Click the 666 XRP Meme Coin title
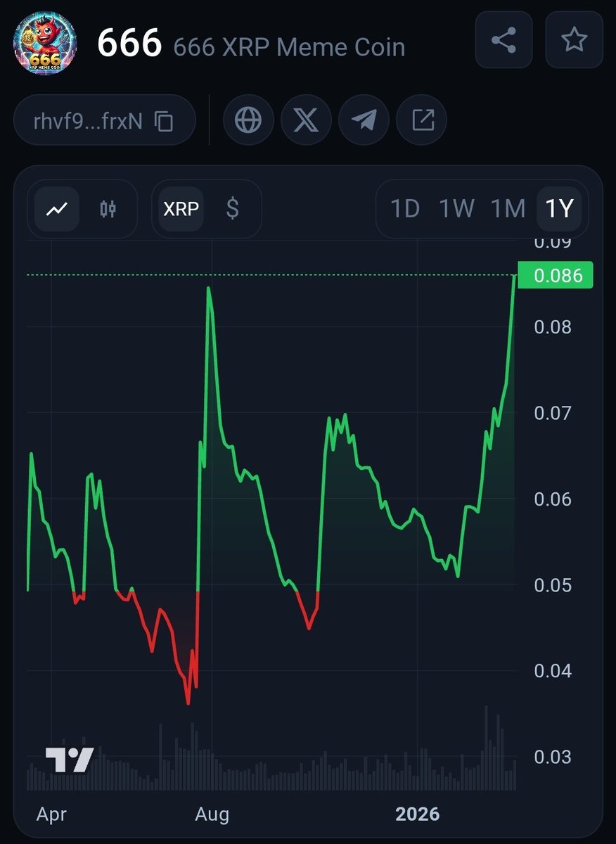This screenshot has height=844, width=616. pyautogui.click(x=289, y=47)
